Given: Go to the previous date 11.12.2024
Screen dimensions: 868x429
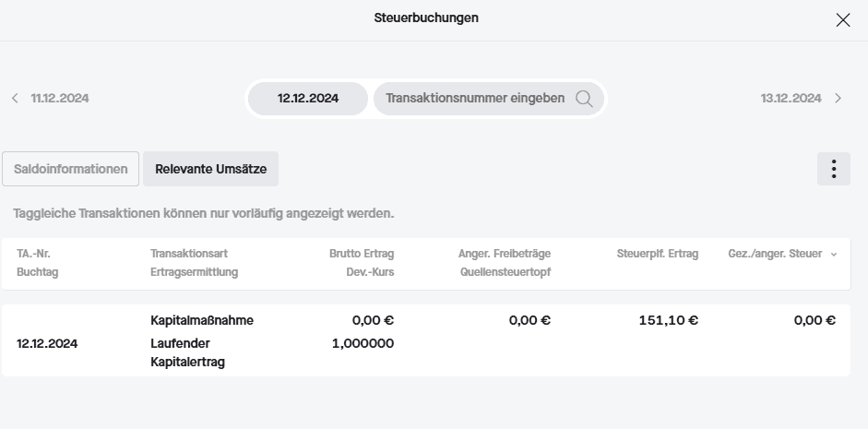Looking at the screenshot, I should point(60,98).
